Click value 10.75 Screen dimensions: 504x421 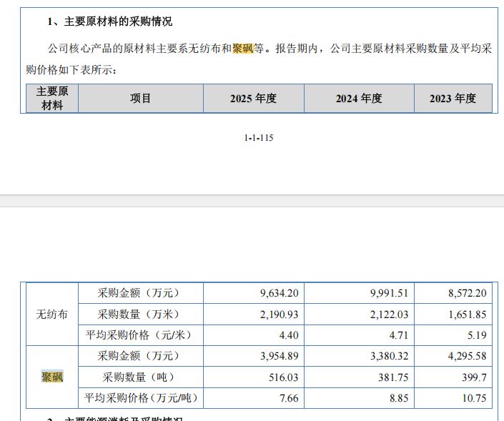[x=474, y=398]
